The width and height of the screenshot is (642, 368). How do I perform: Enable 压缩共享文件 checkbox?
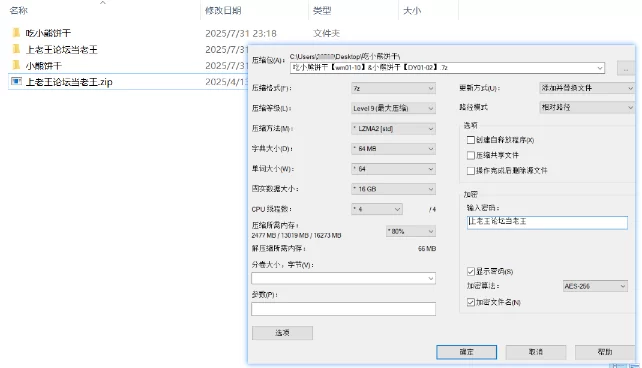tap(471, 155)
